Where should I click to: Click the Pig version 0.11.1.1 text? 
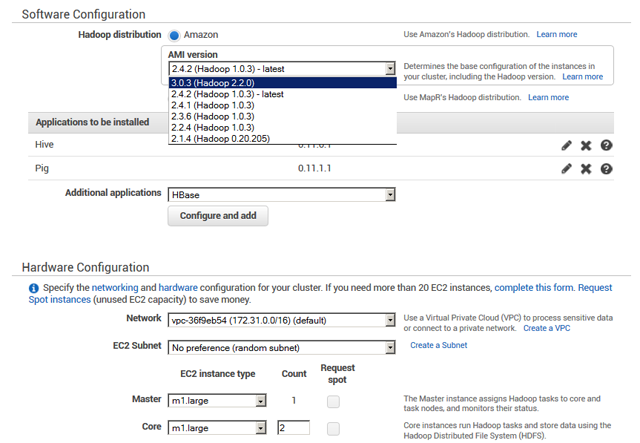314,168
